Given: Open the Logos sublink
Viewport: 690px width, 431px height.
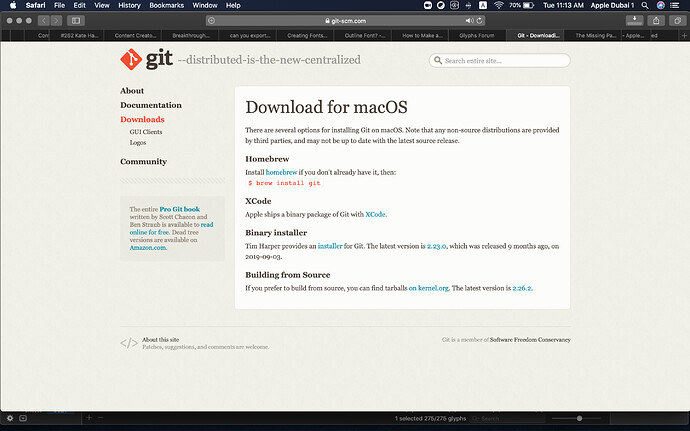Looking at the screenshot, I should pos(138,143).
